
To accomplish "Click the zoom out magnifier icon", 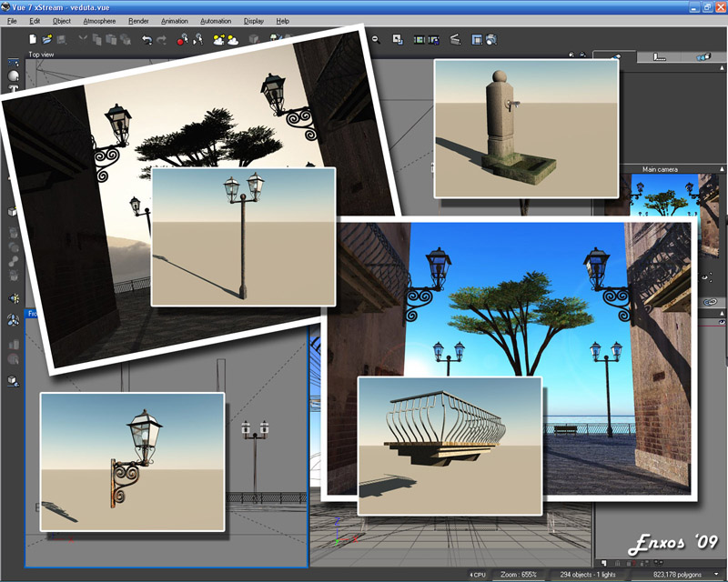I will click(376, 40).
